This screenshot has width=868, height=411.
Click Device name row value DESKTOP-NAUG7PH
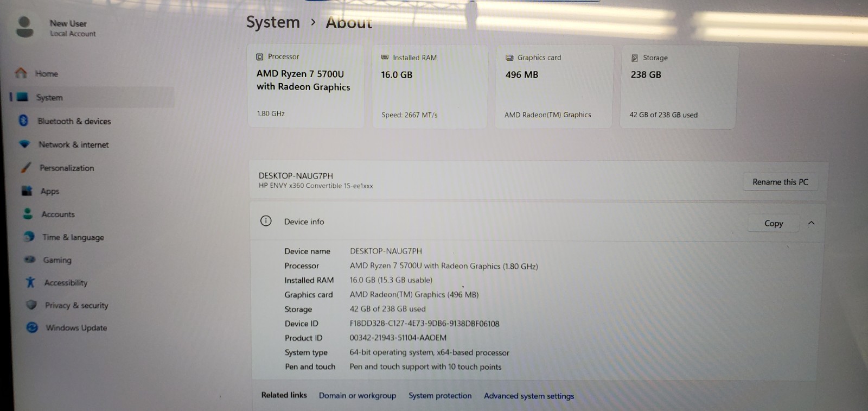coord(386,251)
